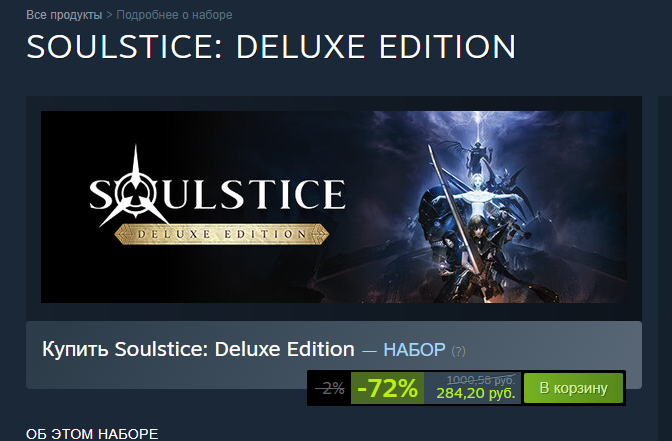Click the breadcrumb arrow separator after Все продукты

[x=109, y=15]
